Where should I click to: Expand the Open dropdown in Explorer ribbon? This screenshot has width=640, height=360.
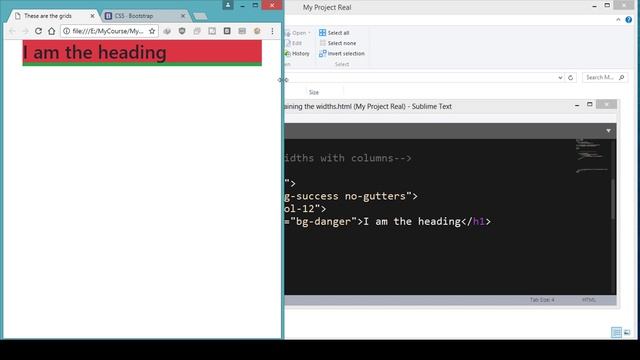click(309, 33)
